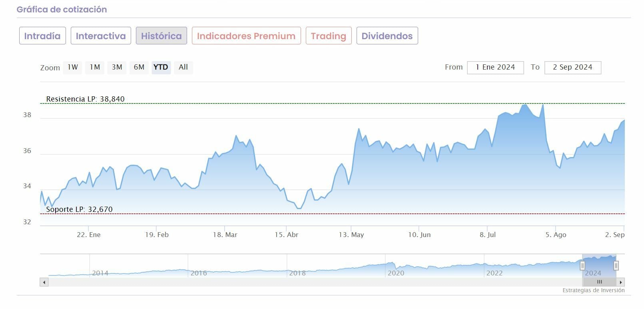The height and width of the screenshot is (309, 644).
Task: Select the YTD zoom button
Action: point(161,67)
